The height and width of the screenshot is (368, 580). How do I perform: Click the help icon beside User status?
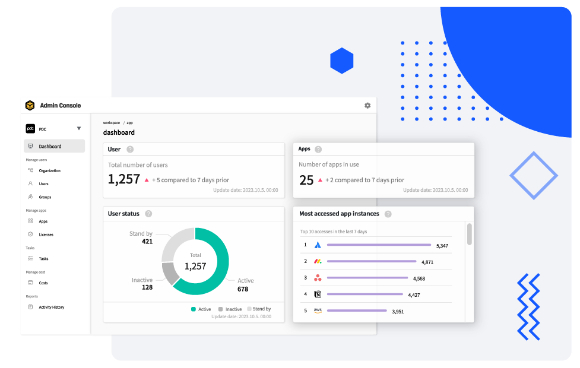(148, 214)
